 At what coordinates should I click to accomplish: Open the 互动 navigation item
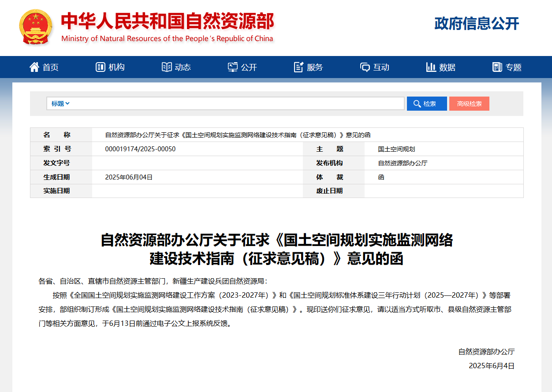pyautogui.click(x=375, y=67)
